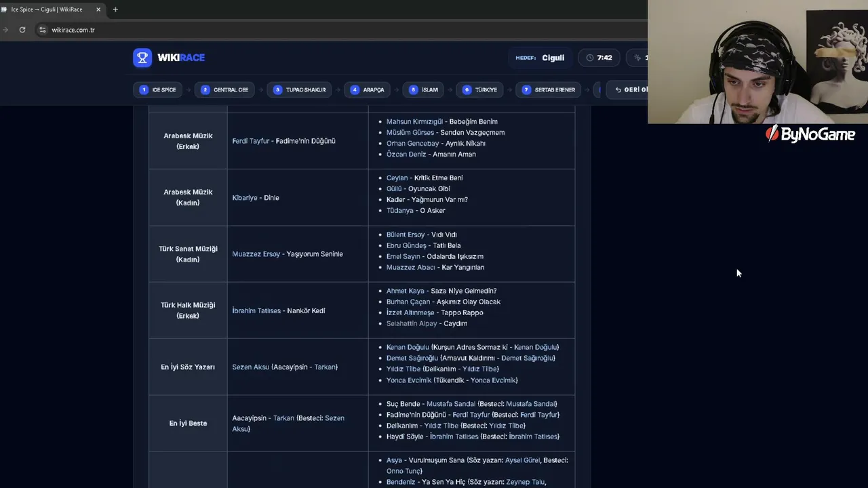868x488 pixels.
Task: Select the Central Cee path step
Action: pos(225,89)
